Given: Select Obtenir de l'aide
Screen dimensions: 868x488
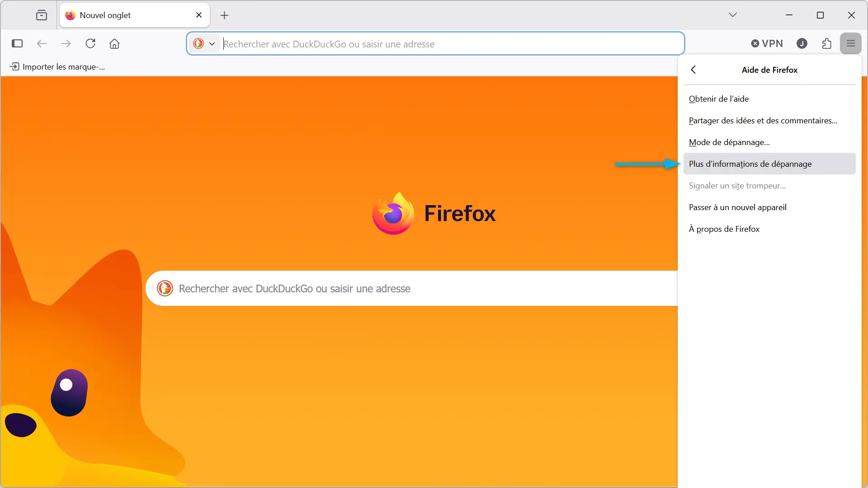Looking at the screenshot, I should [769, 99].
